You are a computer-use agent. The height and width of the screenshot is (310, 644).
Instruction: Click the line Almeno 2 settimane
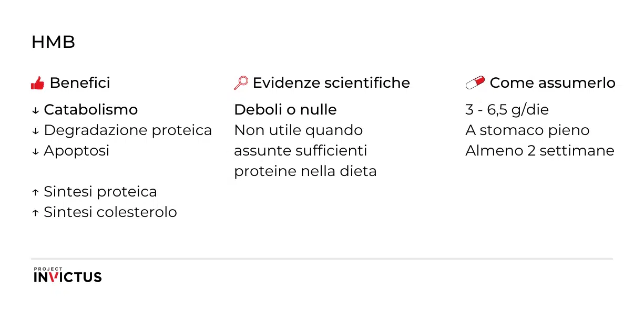[x=540, y=151]
